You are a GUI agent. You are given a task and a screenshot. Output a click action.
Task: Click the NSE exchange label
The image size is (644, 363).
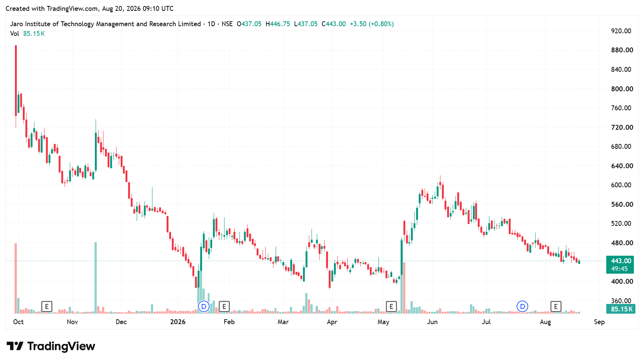click(x=227, y=24)
